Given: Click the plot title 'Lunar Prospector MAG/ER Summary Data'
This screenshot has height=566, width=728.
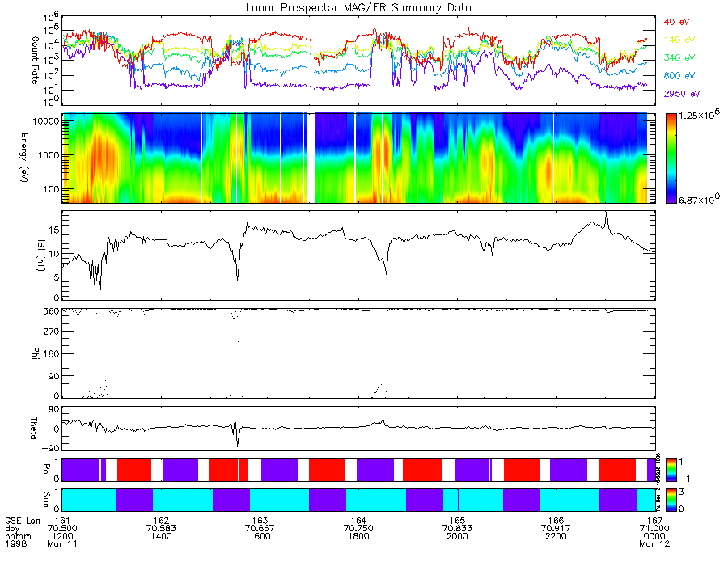Looking at the screenshot, I should [358, 8].
